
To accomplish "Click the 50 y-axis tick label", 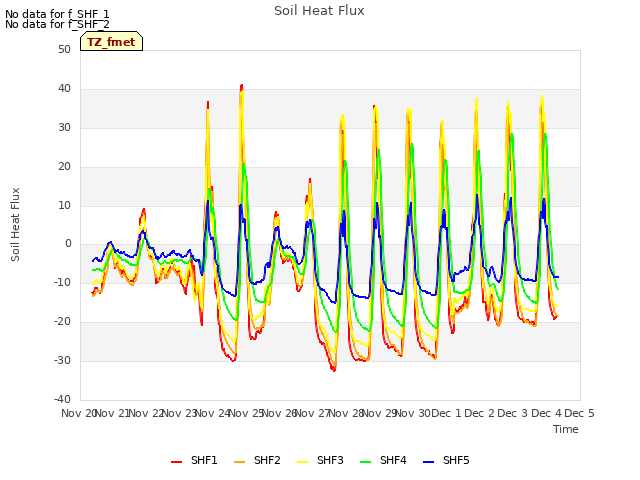I will pos(64,50).
